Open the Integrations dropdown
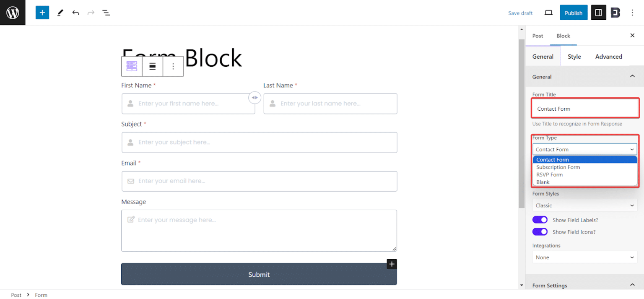The image size is (644, 299). tap(584, 257)
